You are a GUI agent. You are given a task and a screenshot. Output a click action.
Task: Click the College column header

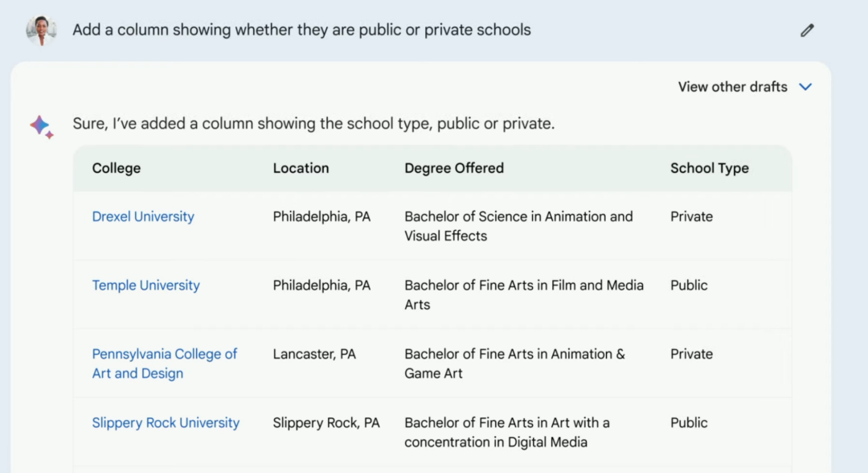[117, 168]
